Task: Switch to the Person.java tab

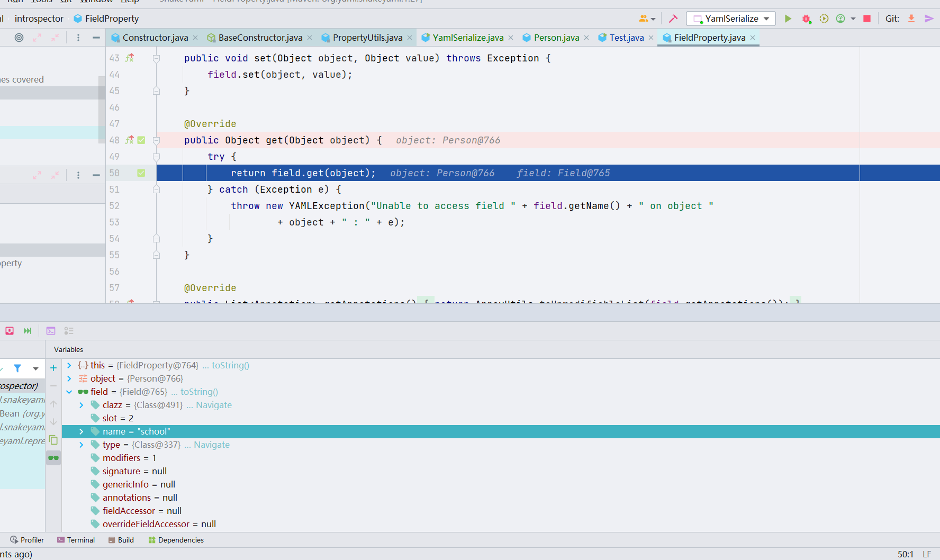Action: pos(556,38)
